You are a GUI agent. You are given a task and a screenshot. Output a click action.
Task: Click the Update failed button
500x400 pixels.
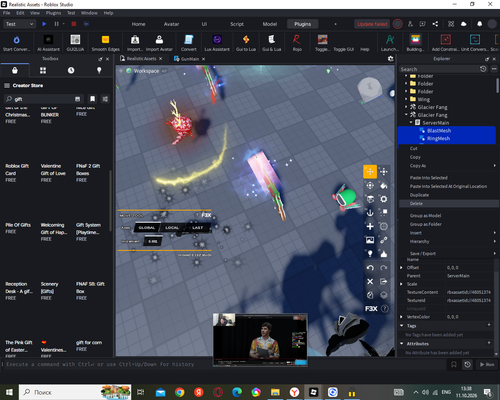[372, 24]
